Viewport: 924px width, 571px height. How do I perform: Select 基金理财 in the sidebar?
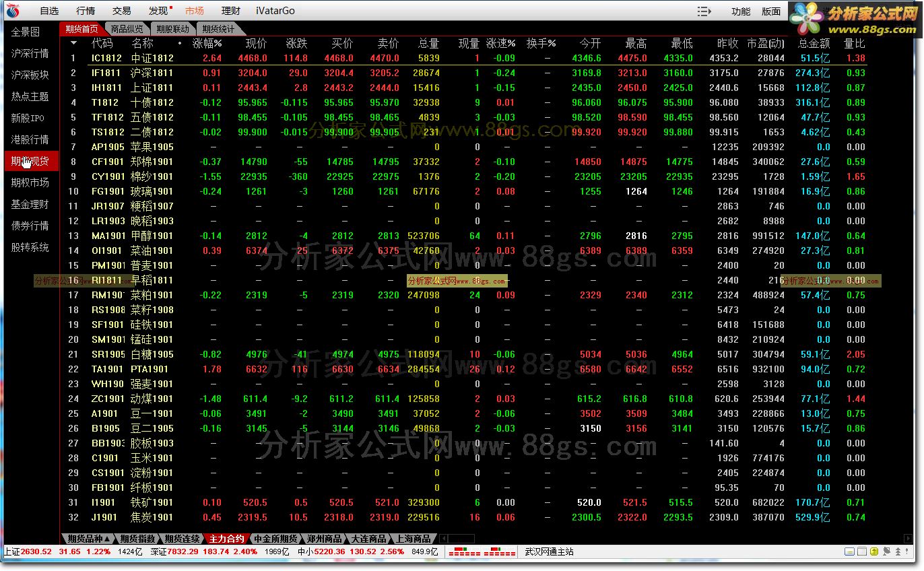coord(30,204)
